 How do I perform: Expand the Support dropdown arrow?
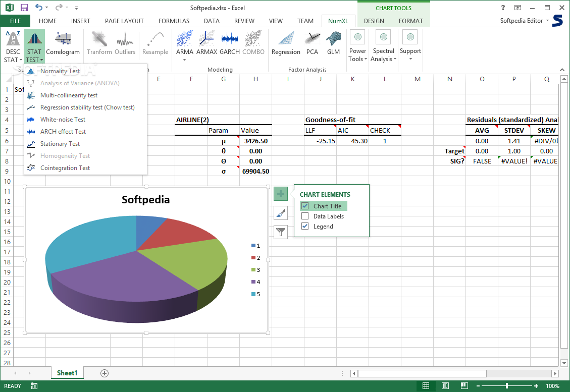click(x=410, y=59)
